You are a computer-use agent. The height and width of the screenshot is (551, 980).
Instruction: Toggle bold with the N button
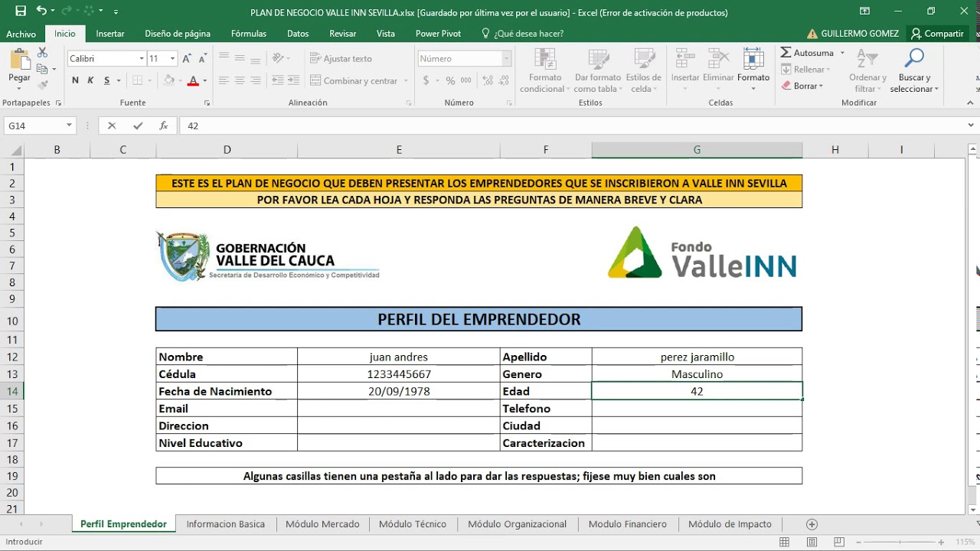(75, 80)
